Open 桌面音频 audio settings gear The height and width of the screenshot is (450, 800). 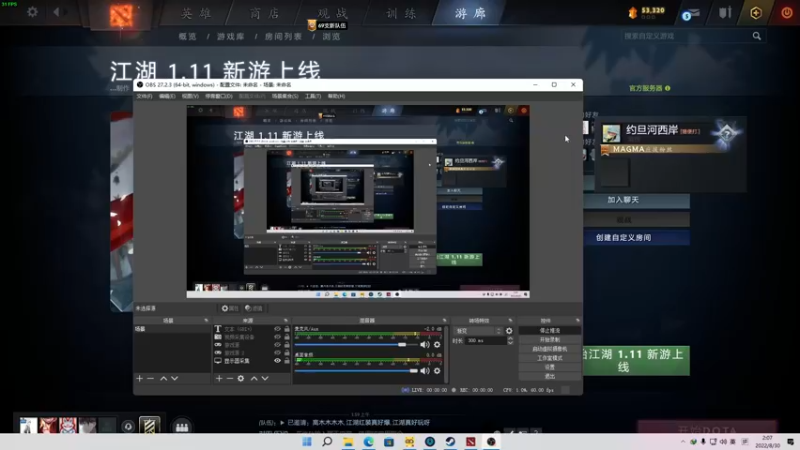(437, 371)
